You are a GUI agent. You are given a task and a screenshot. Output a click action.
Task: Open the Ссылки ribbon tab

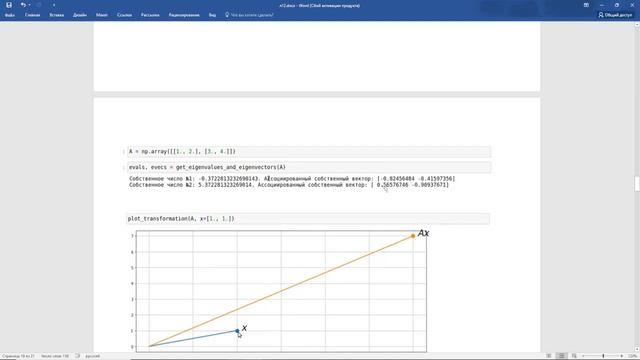[x=124, y=15]
